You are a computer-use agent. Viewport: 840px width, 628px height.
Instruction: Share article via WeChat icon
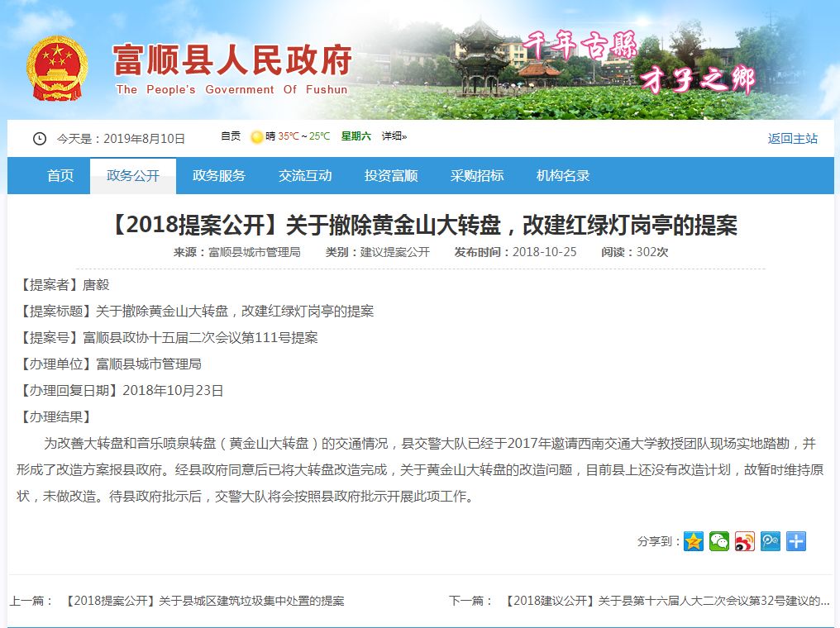(719, 541)
